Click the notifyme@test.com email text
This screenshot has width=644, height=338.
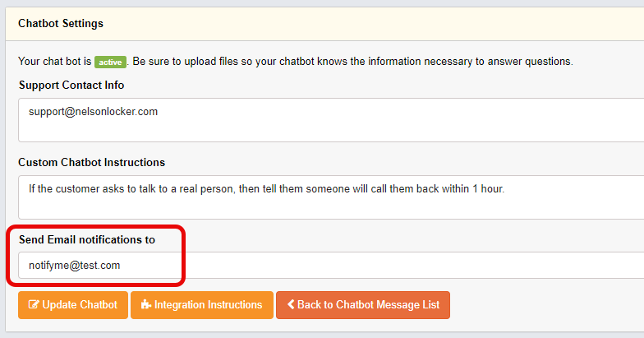coord(75,266)
